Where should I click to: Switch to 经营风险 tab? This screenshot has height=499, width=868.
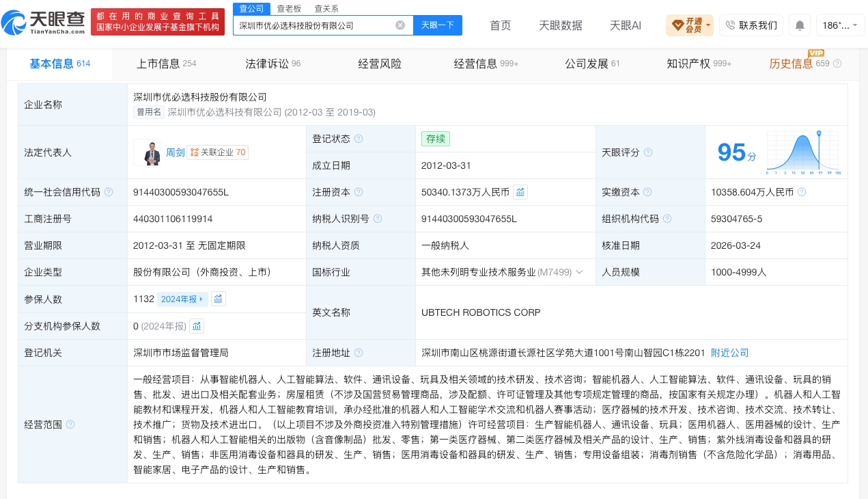(x=380, y=64)
